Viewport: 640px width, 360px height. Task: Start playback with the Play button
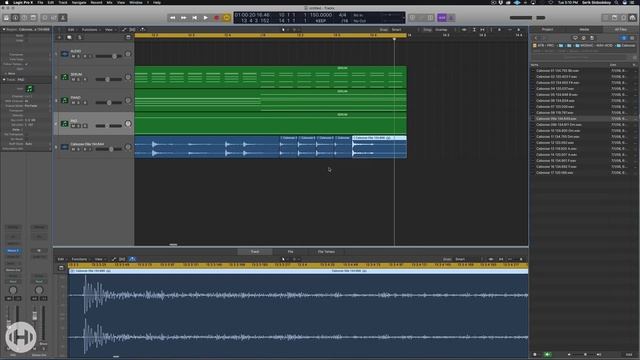[x=206, y=18]
